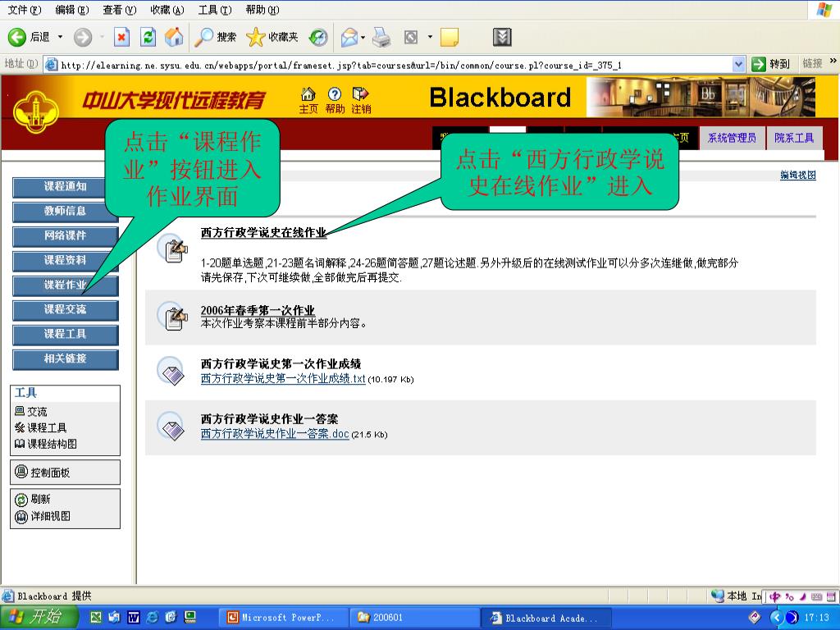Click the Blackboard 主页 home icon
840x630 pixels.
coord(308,100)
